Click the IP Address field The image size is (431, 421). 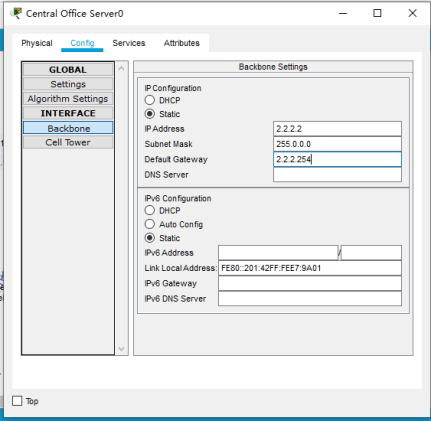[x=337, y=129]
